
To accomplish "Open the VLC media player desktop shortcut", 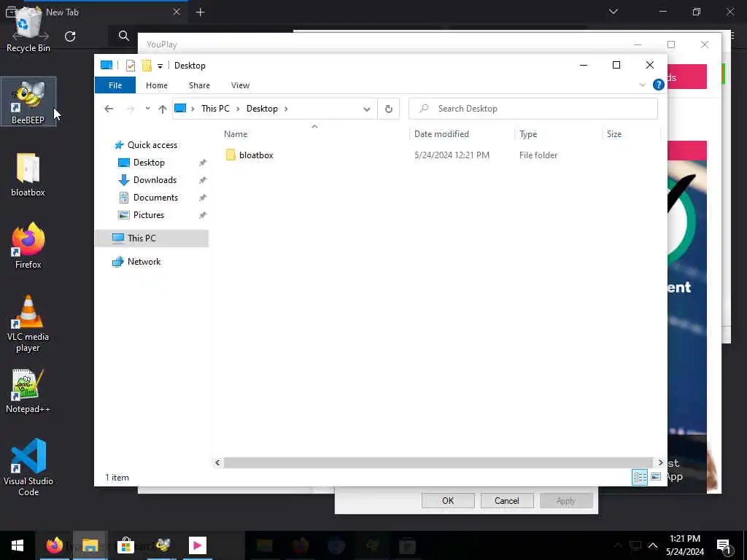I will 28,324.
